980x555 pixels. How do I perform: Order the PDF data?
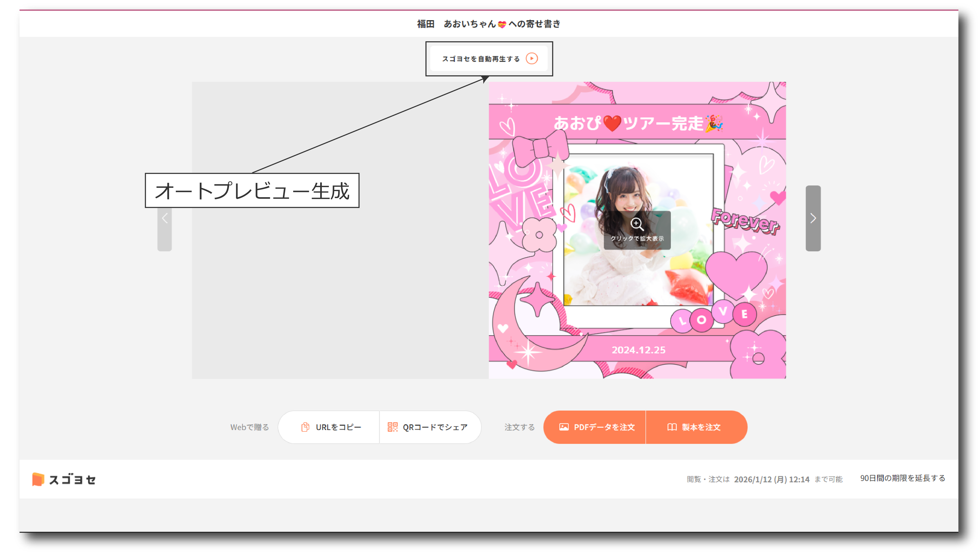point(595,427)
